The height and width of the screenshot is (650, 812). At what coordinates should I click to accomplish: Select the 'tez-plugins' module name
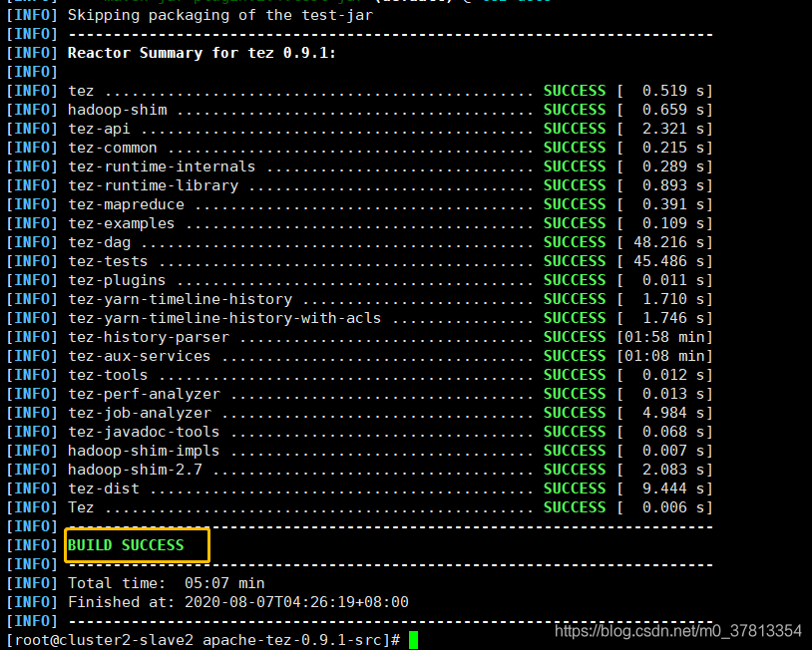[117, 280]
